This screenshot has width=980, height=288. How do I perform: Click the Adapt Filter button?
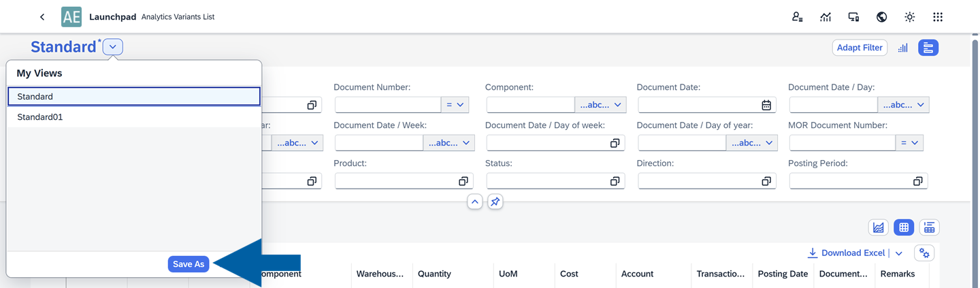859,48
